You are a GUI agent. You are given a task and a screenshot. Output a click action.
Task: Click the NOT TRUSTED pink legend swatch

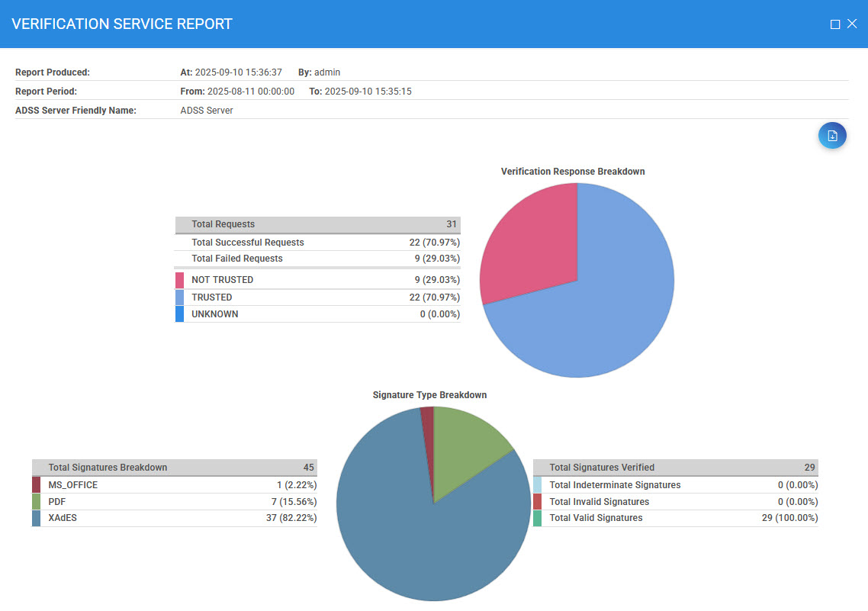[179, 280]
